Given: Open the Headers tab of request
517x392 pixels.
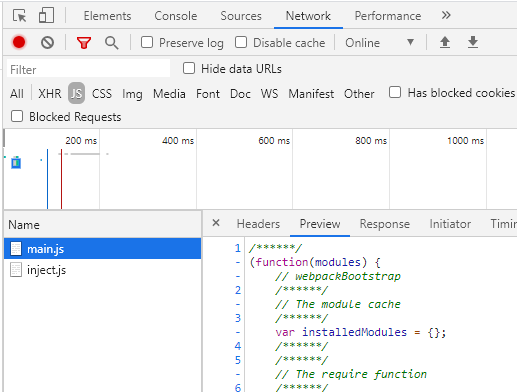Looking at the screenshot, I should [258, 224].
